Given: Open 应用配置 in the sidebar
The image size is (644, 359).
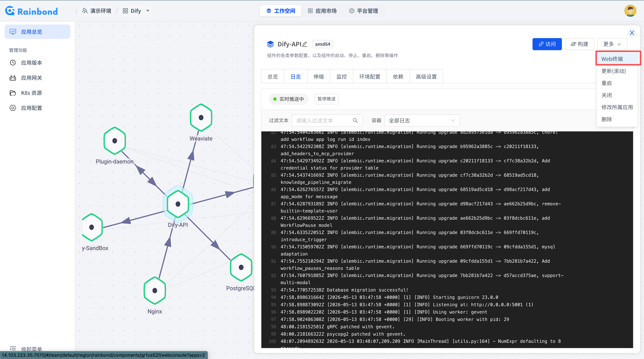Looking at the screenshot, I should point(31,108).
